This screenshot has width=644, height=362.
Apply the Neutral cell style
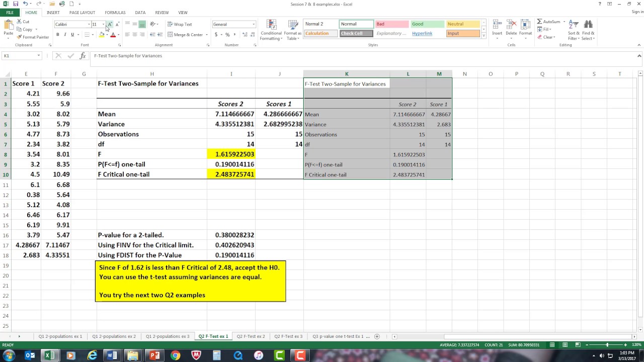(x=463, y=24)
